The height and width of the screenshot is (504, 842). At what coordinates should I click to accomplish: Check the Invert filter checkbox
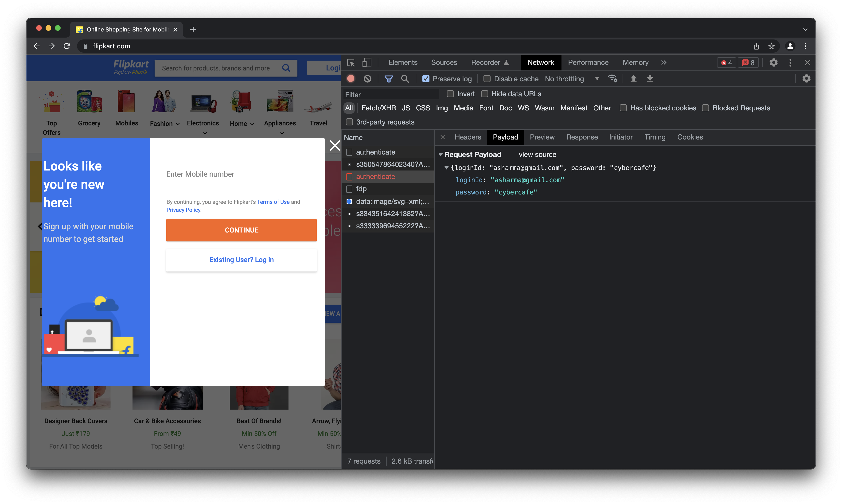pyautogui.click(x=450, y=94)
